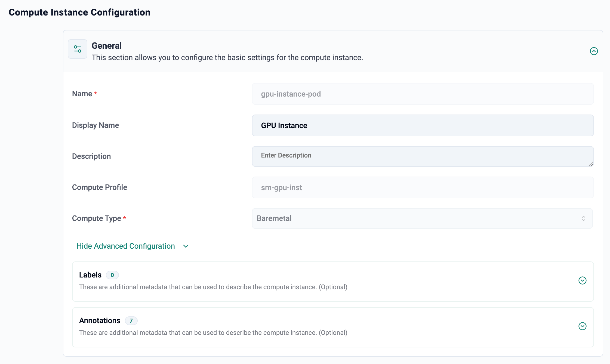
Task: Click Hide Advanced Configuration
Action: [125, 246]
